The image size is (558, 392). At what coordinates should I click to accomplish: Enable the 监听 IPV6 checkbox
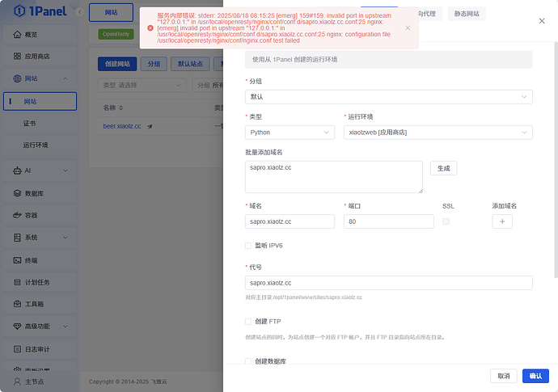[x=248, y=246]
